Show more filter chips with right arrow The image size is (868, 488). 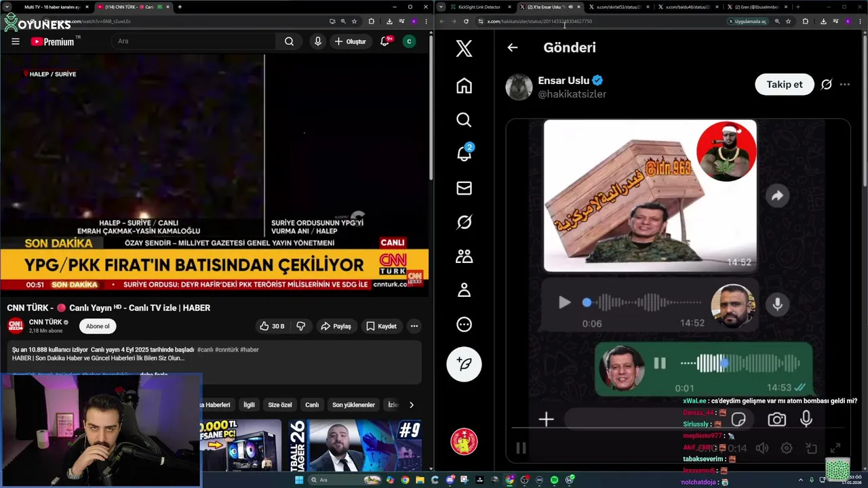click(x=411, y=405)
